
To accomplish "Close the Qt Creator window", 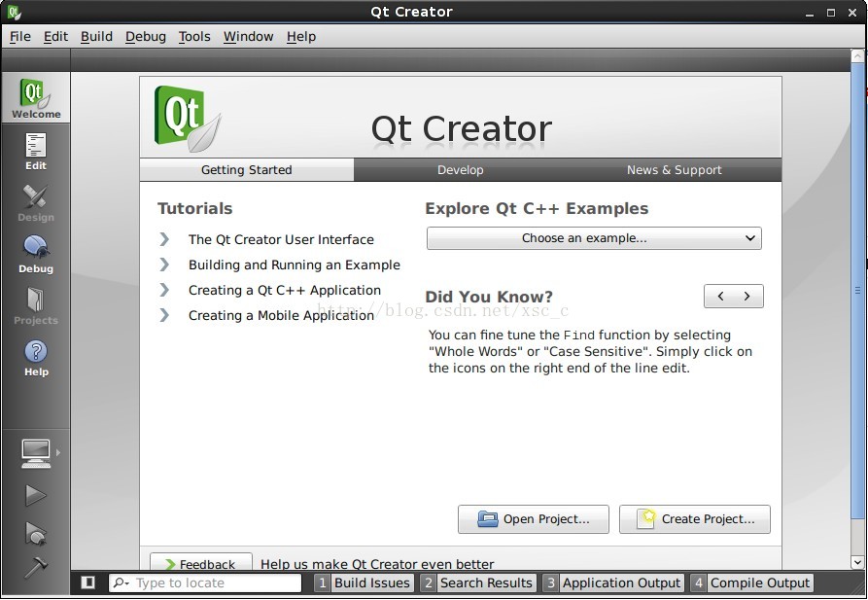I will click(851, 13).
